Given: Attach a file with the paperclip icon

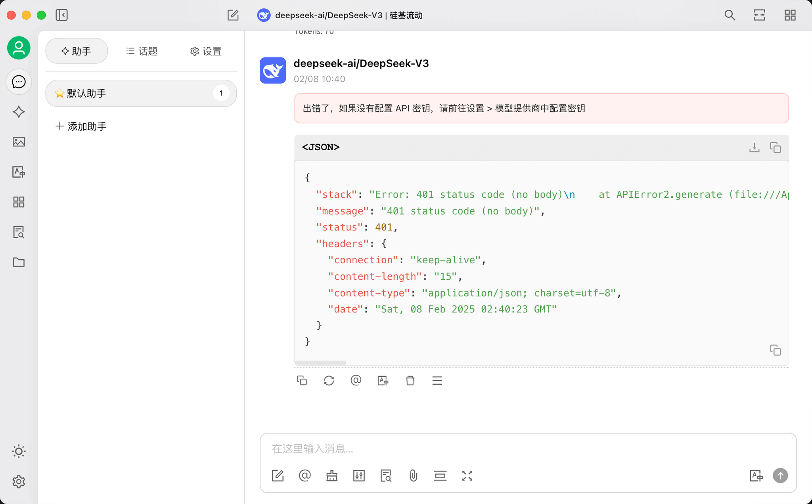Looking at the screenshot, I should click(413, 475).
